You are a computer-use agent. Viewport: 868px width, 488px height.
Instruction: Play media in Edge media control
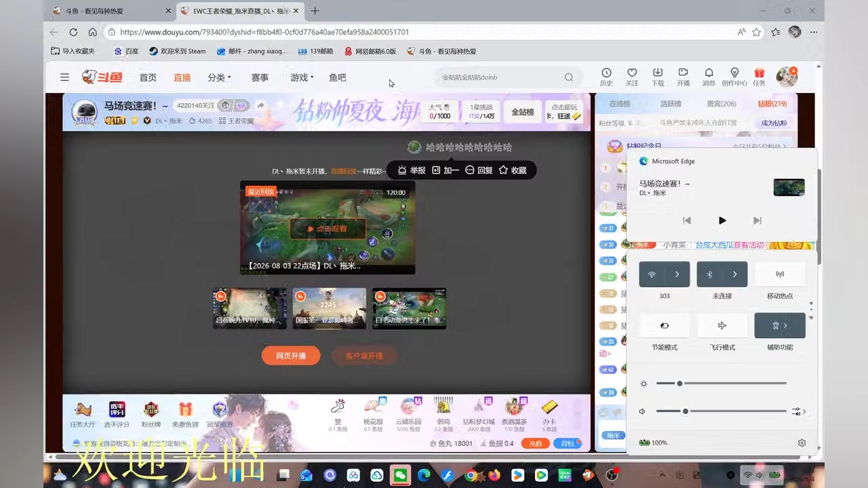(722, 220)
